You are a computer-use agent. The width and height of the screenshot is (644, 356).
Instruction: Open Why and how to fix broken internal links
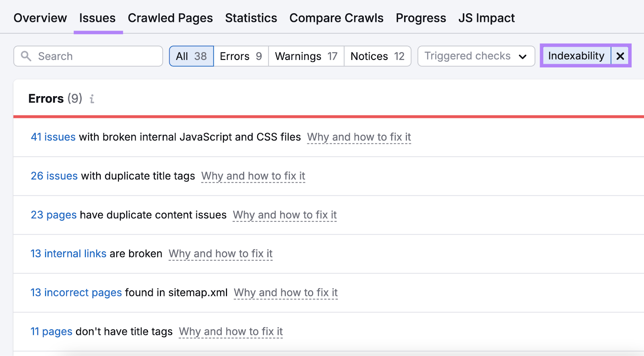click(x=220, y=253)
